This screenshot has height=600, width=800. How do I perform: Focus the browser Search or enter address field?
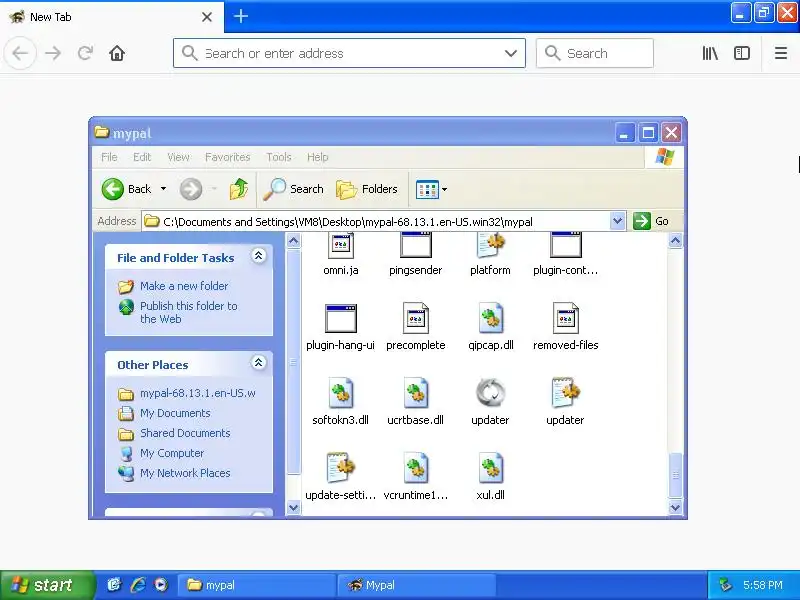pyautogui.click(x=349, y=53)
